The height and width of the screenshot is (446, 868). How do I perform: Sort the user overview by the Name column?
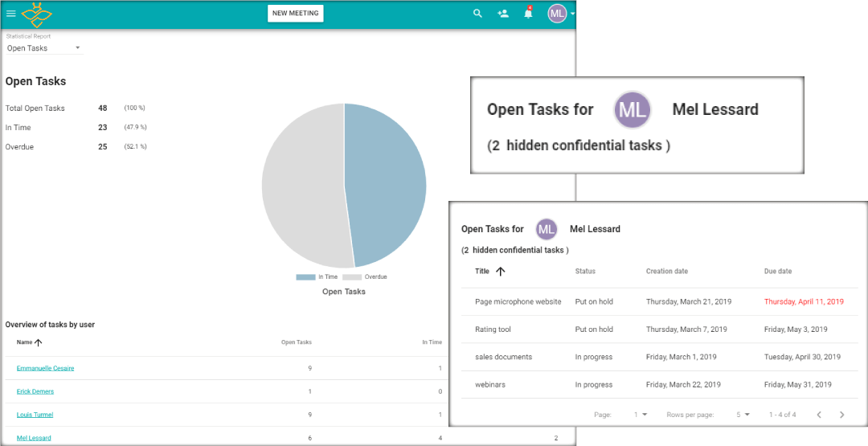30,342
